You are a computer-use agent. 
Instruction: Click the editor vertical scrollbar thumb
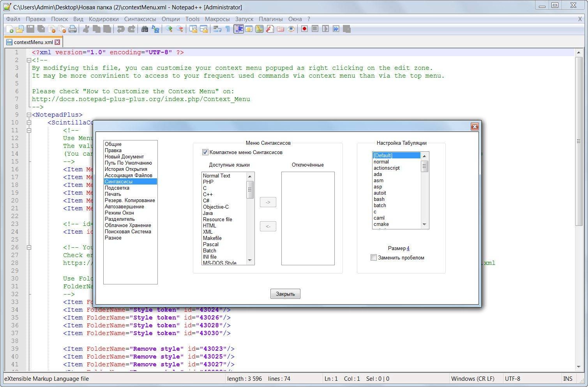pyautogui.click(x=579, y=141)
